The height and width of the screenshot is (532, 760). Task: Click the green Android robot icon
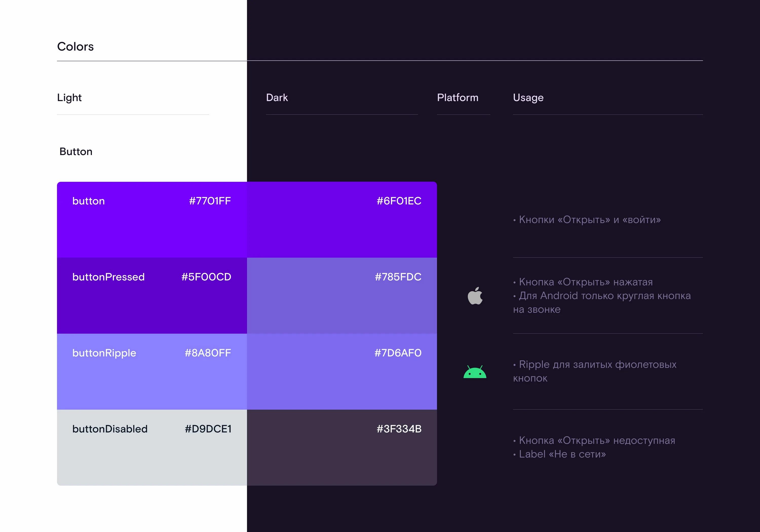tap(475, 372)
